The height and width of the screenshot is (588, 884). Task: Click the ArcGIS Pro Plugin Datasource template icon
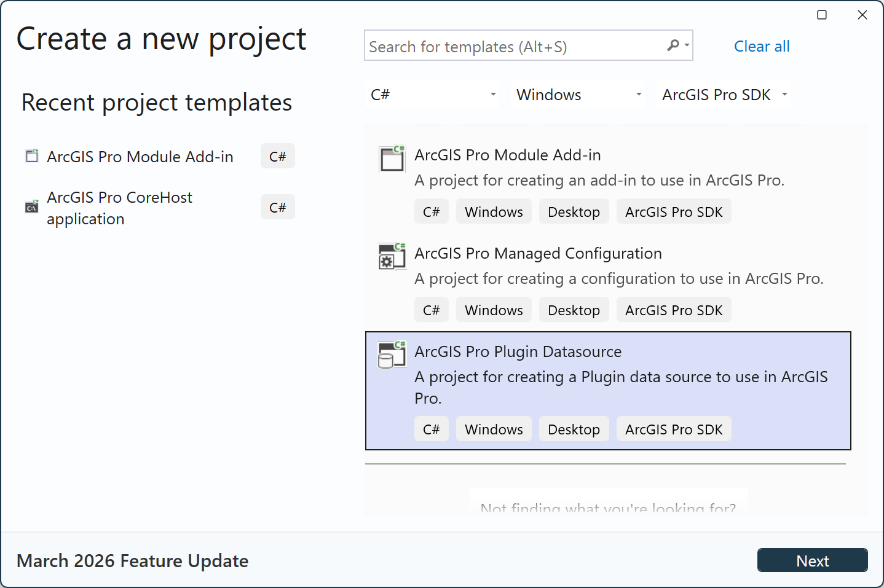(392, 355)
